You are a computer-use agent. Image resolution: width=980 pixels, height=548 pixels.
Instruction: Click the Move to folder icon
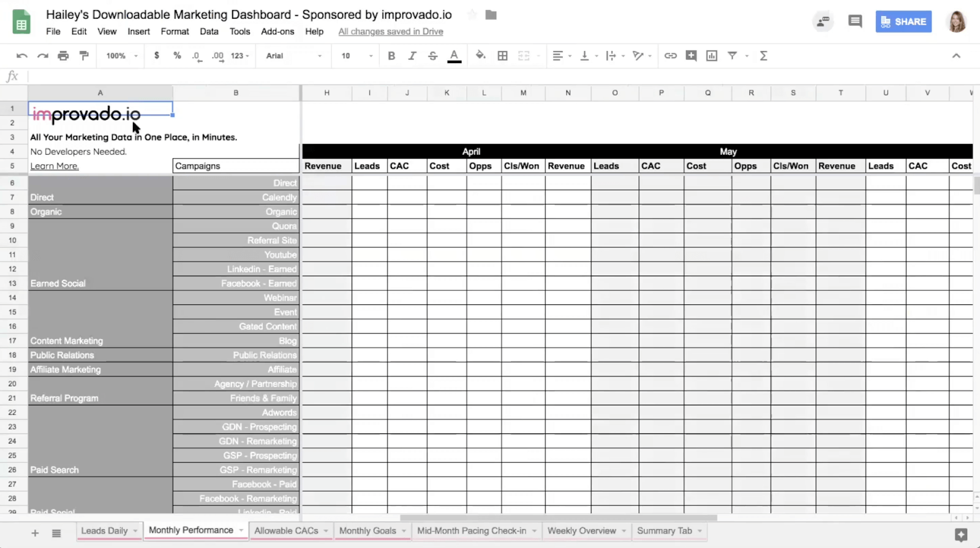click(x=491, y=15)
